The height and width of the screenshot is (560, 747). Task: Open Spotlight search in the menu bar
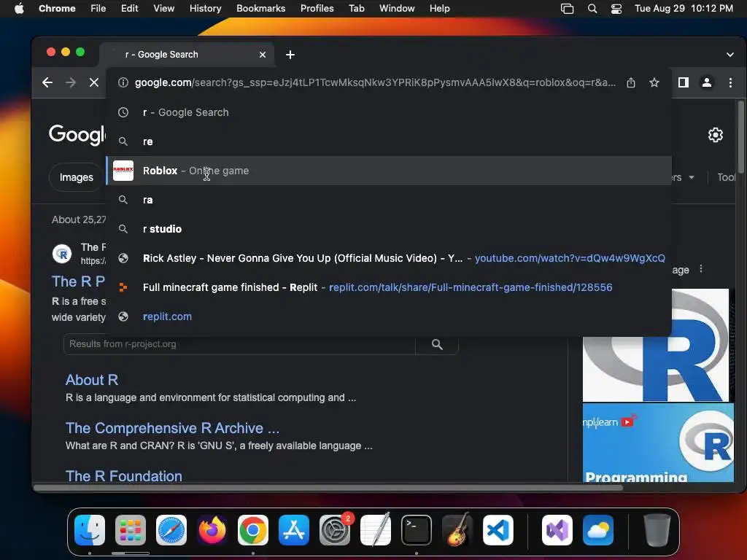[592, 8]
